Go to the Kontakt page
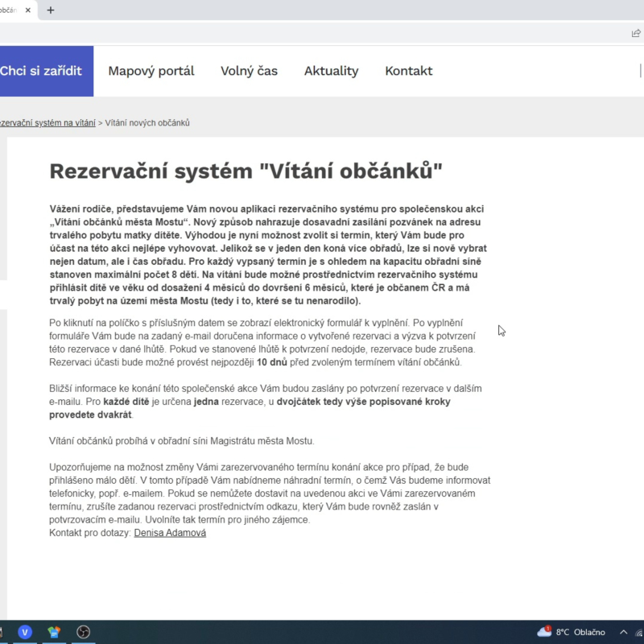The width and height of the screenshot is (644, 644). click(408, 71)
